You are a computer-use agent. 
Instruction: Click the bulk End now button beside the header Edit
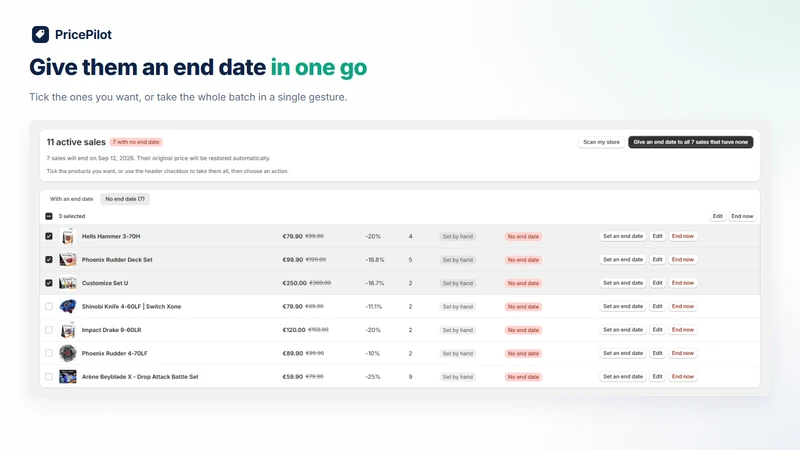tap(742, 216)
